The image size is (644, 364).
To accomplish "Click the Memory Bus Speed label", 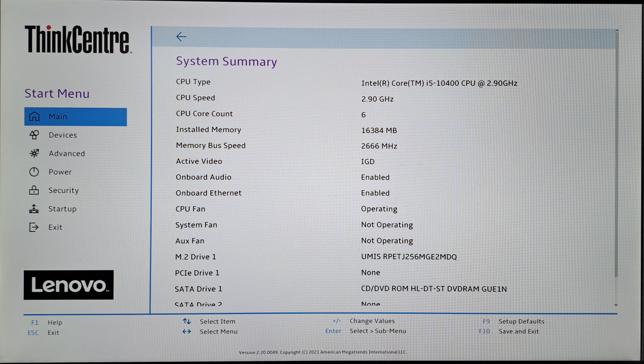I will coord(211,146).
